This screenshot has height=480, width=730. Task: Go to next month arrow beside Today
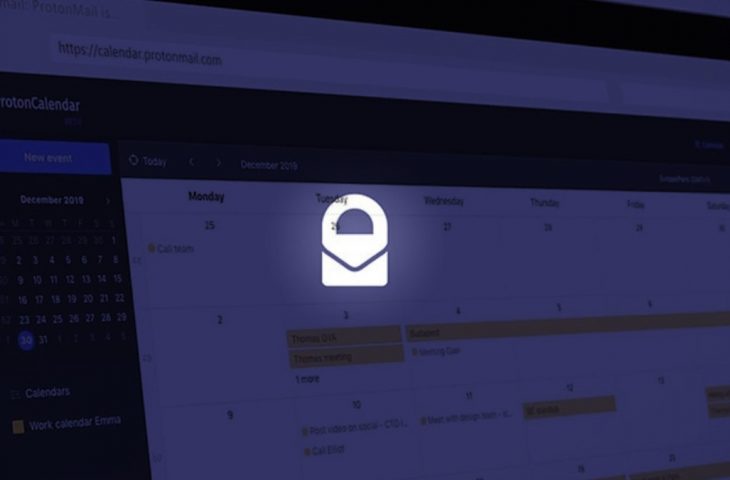[x=218, y=162]
